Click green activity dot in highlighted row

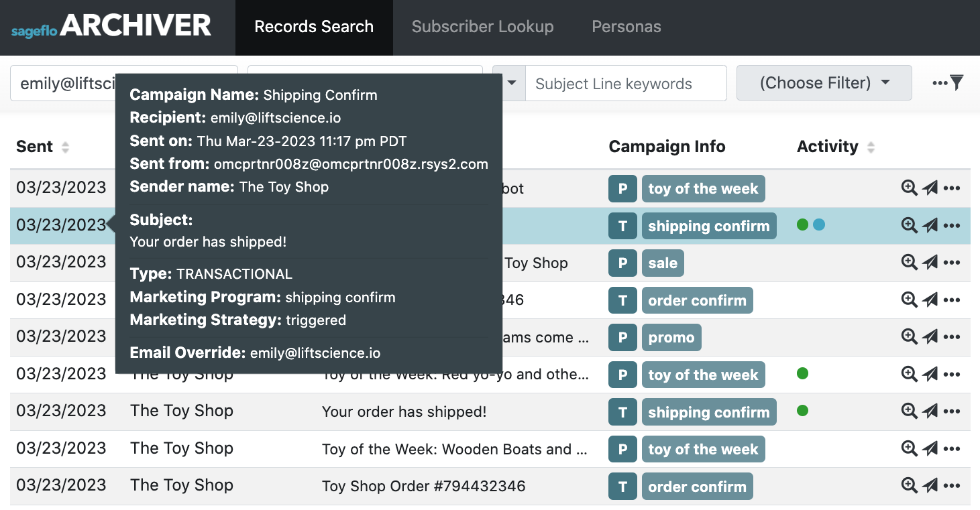(802, 225)
